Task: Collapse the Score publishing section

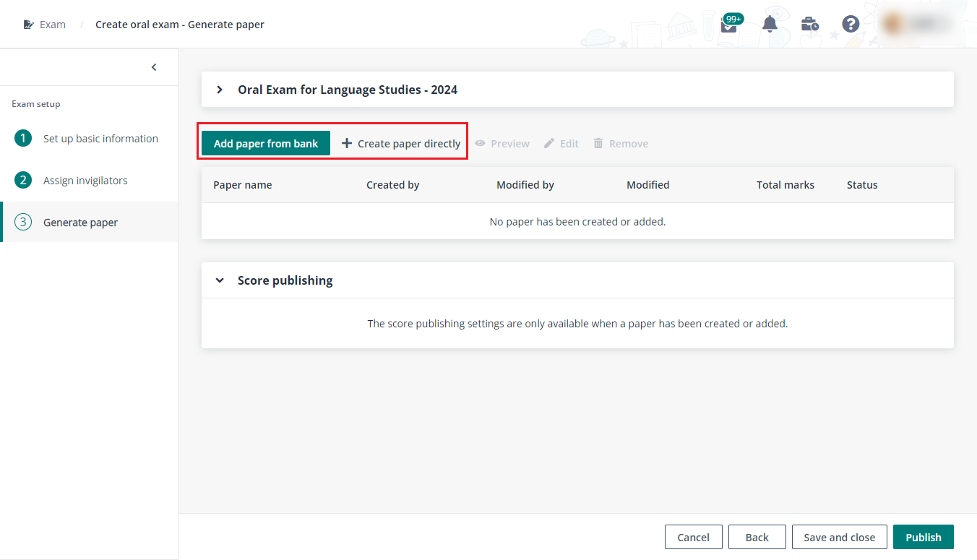Action: point(220,280)
